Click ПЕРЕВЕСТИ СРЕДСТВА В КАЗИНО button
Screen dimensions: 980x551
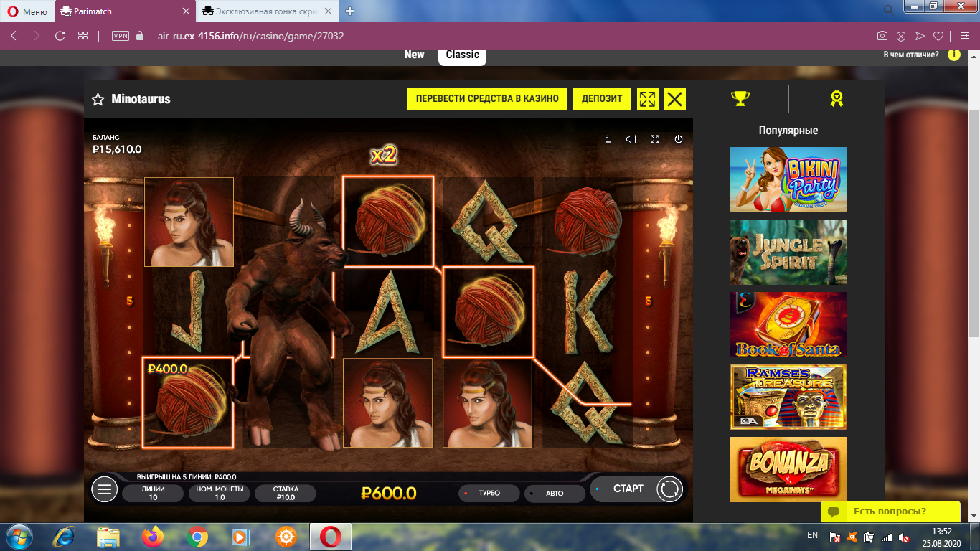487,99
